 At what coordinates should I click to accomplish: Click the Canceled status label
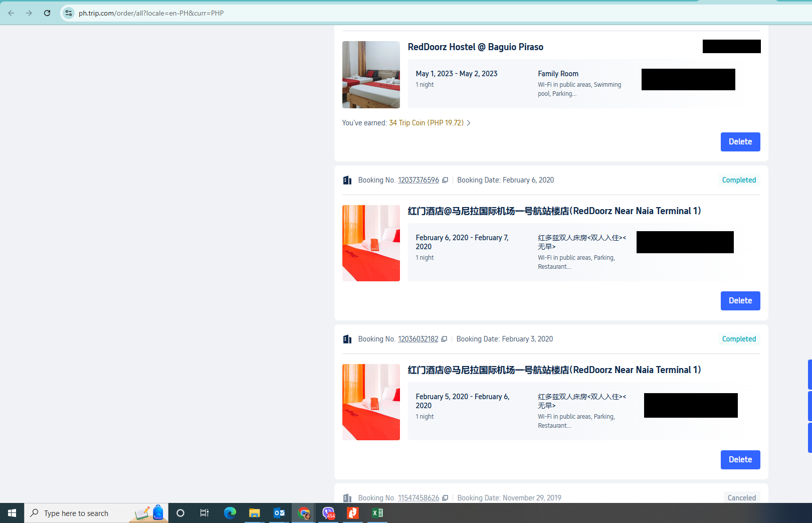742,498
